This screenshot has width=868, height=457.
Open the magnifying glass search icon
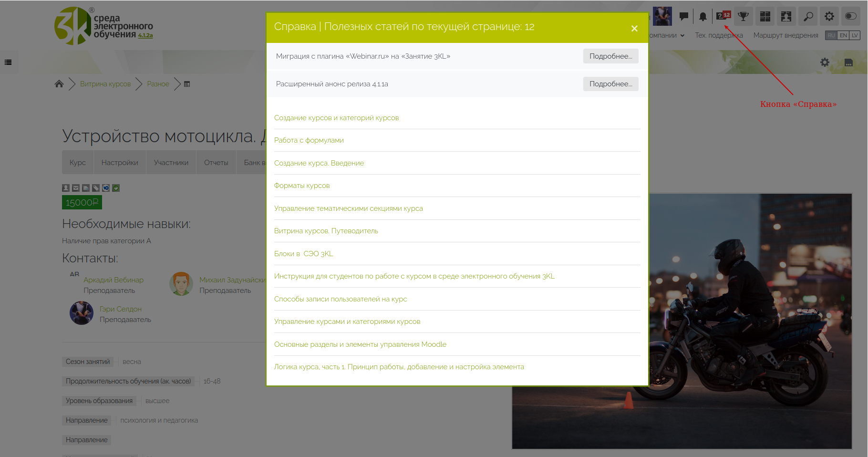[808, 17]
